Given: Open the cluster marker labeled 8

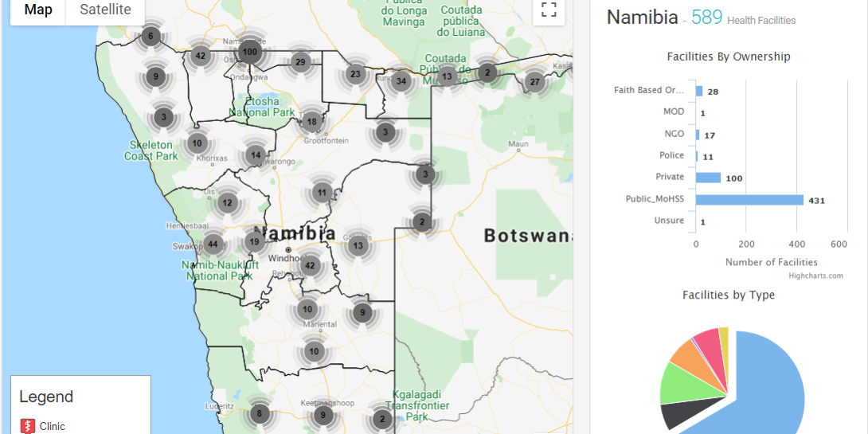Looking at the screenshot, I should click(x=258, y=413).
